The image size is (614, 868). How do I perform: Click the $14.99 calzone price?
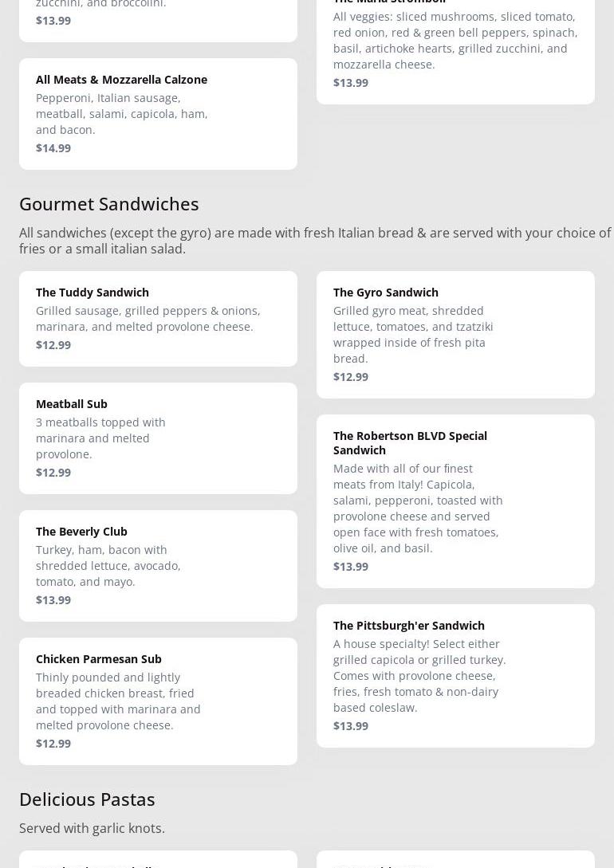coord(53,148)
